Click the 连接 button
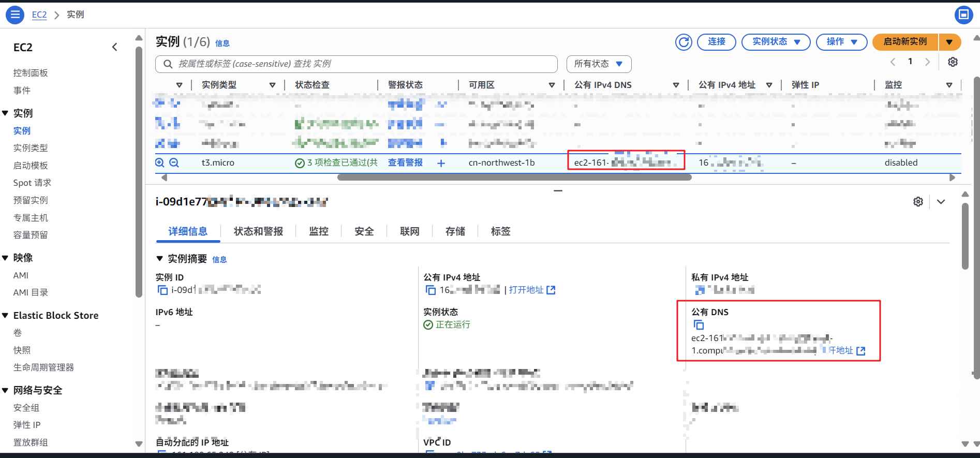 pyautogui.click(x=717, y=42)
